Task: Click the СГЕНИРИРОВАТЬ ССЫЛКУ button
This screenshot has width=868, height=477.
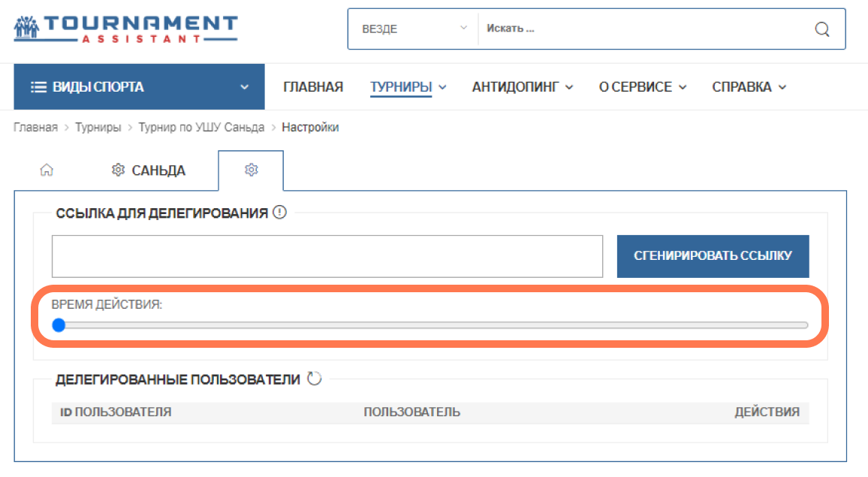Action: [713, 256]
